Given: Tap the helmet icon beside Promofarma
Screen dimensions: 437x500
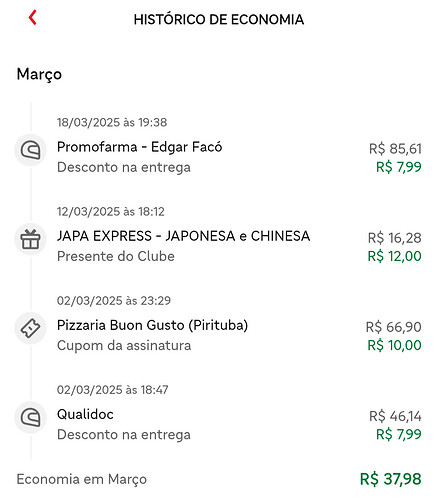Looking at the screenshot, I should point(31,150).
